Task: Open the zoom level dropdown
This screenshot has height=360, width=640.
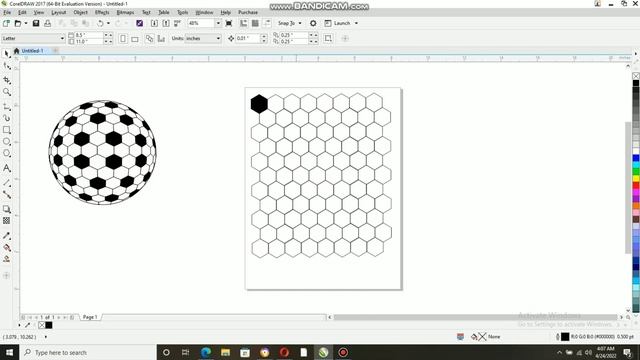Action: 218,23
